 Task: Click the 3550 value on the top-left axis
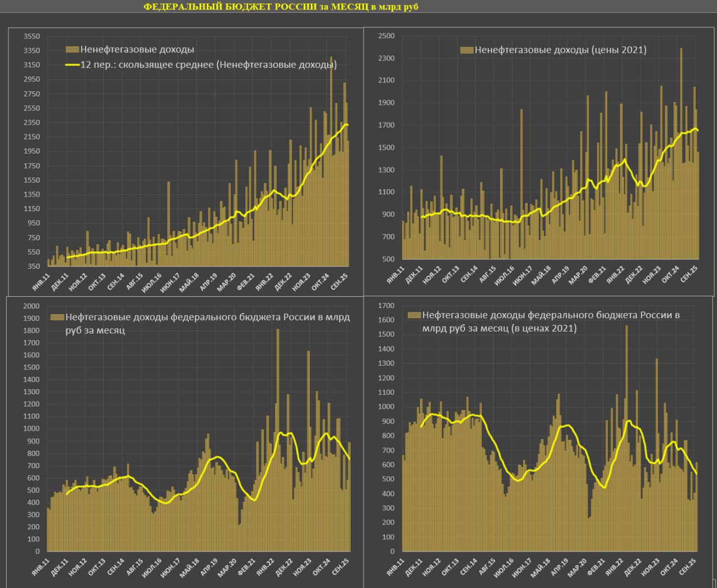point(31,36)
